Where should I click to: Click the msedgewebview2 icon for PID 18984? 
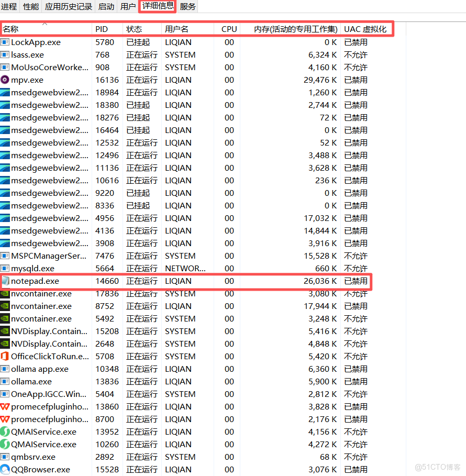point(5,93)
